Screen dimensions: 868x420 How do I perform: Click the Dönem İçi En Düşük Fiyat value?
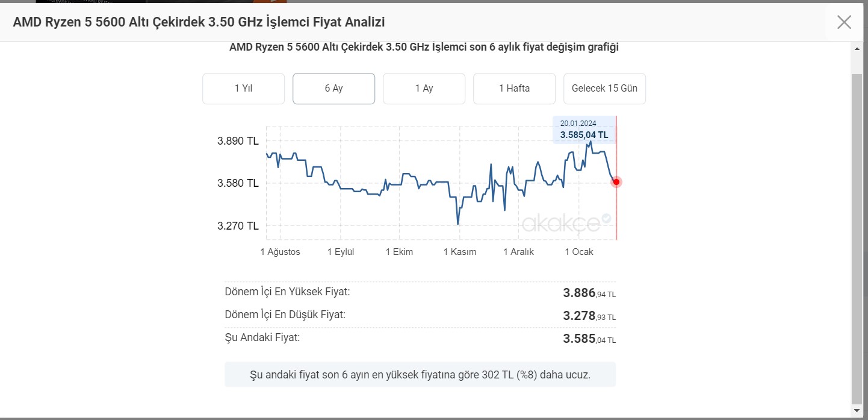coord(589,316)
